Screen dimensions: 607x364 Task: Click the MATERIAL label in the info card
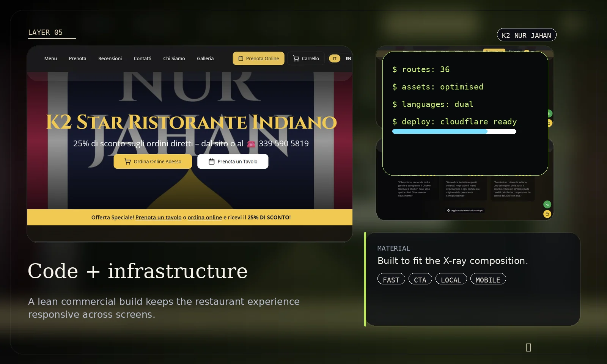point(394,248)
